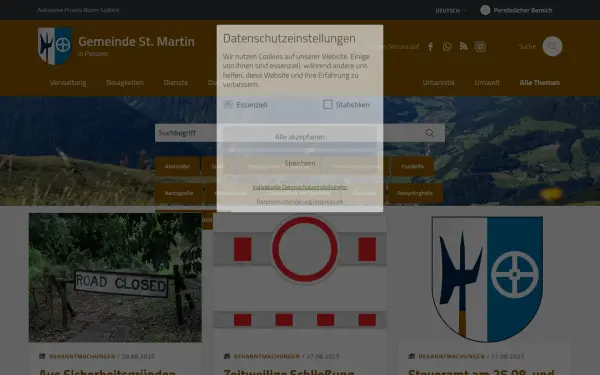This screenshot has height=375, width=600.
Task: Click the magnifier inside Suchbegriff field
Action: coord(430,133)
